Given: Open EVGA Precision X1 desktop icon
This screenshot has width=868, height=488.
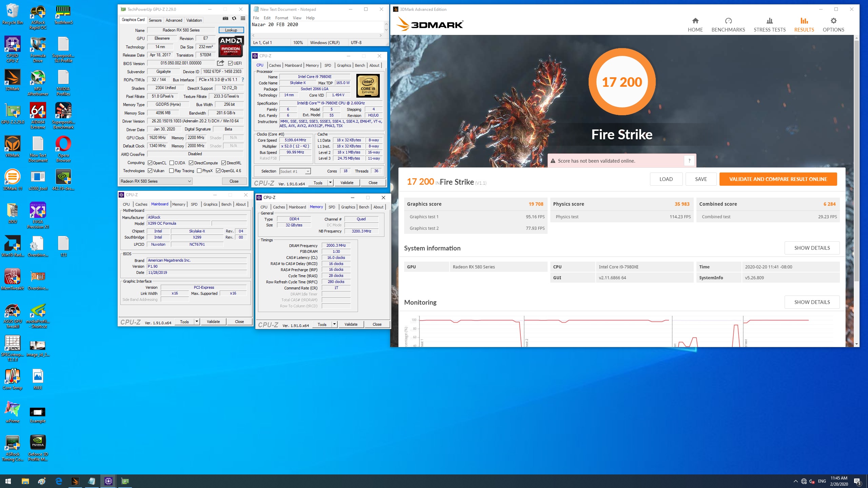Looking at the screenshot, I should coord(38,216).
